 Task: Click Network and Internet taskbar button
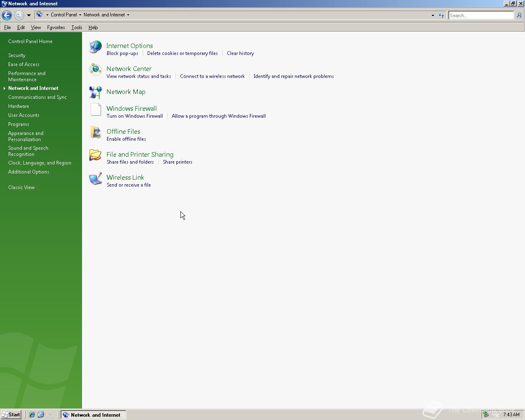click(94, 415)
